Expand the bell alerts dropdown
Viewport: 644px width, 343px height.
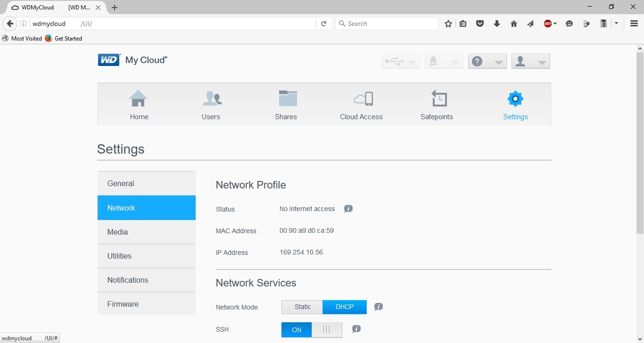coord(444,61)
